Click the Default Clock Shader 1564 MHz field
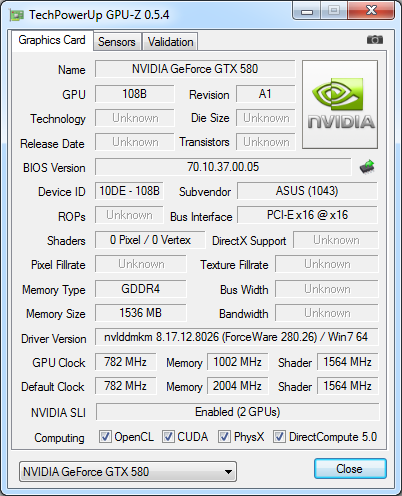 click(347, 386)
